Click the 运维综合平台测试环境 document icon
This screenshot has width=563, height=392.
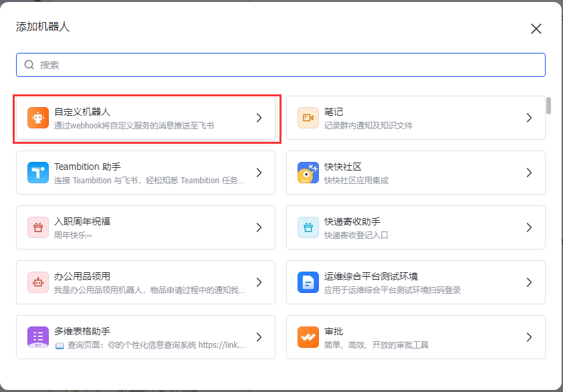(308, 282)
